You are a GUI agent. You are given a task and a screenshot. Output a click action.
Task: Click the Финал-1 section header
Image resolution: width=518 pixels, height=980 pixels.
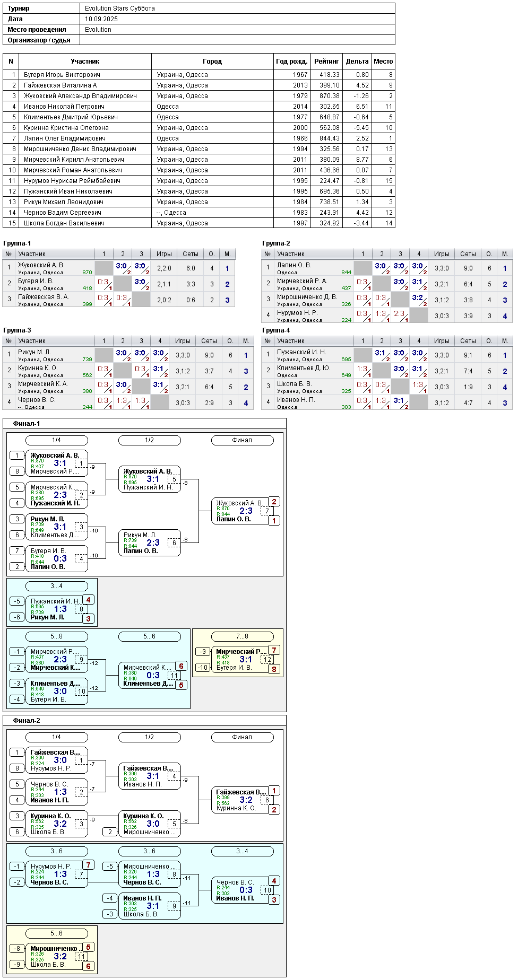pos(27,424)
